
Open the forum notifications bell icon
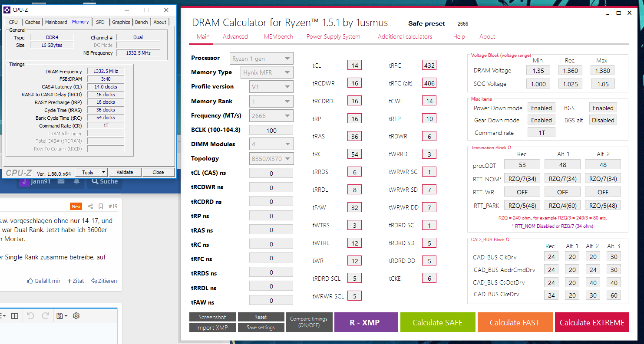click(77, 181)
